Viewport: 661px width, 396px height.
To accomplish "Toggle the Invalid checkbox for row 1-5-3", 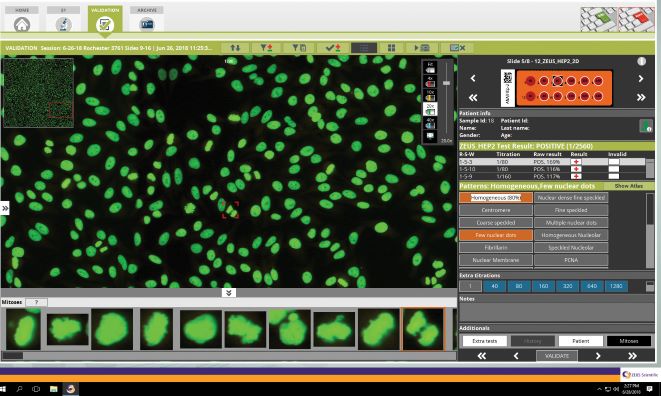I will 614,162.
